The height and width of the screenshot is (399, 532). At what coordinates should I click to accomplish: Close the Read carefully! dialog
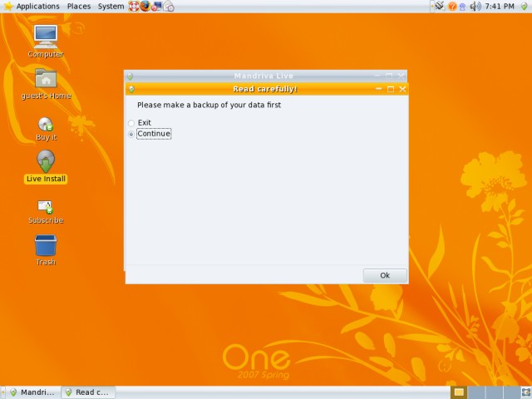402,89
